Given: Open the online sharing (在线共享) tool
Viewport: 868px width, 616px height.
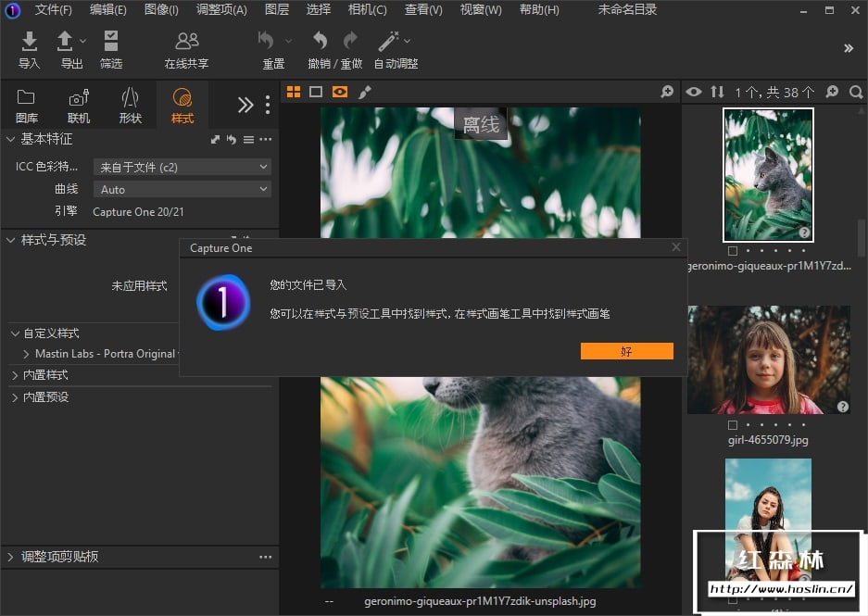Looking at the screenshot, I should (186, 42).
